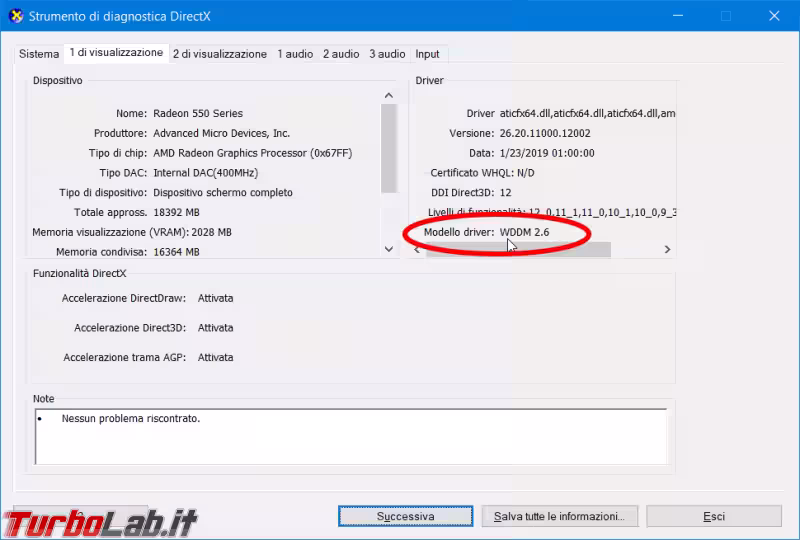Click the Successiva button

point(406,516)
